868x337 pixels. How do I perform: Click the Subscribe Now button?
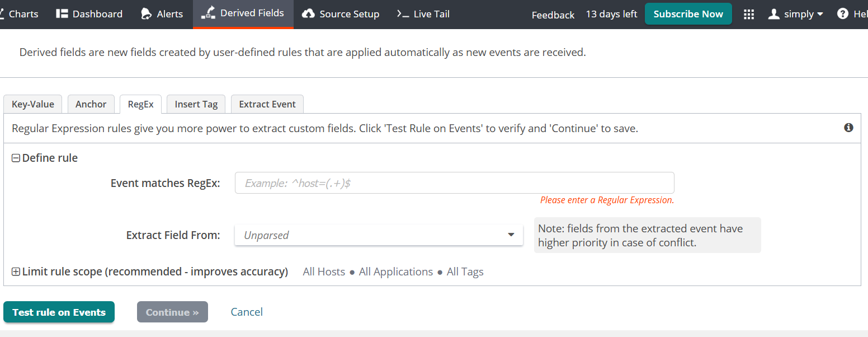688,14
